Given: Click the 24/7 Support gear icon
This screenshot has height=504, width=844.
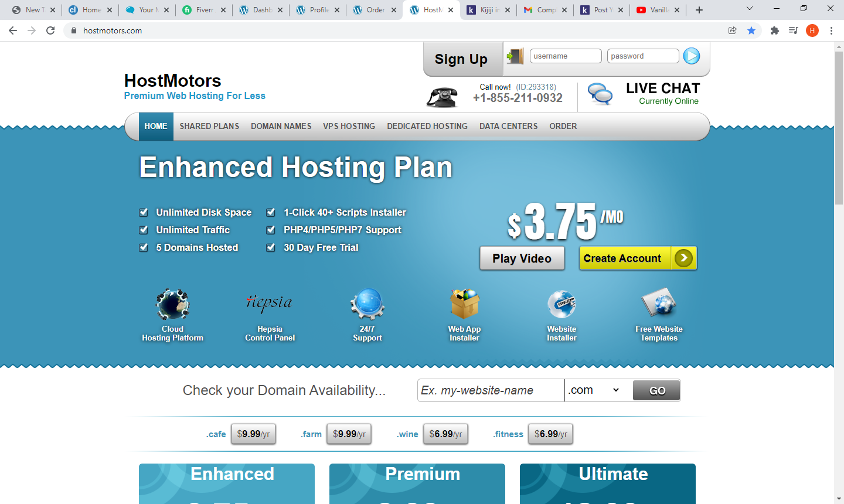Looking at the screenshot, I should coord(367,304).
